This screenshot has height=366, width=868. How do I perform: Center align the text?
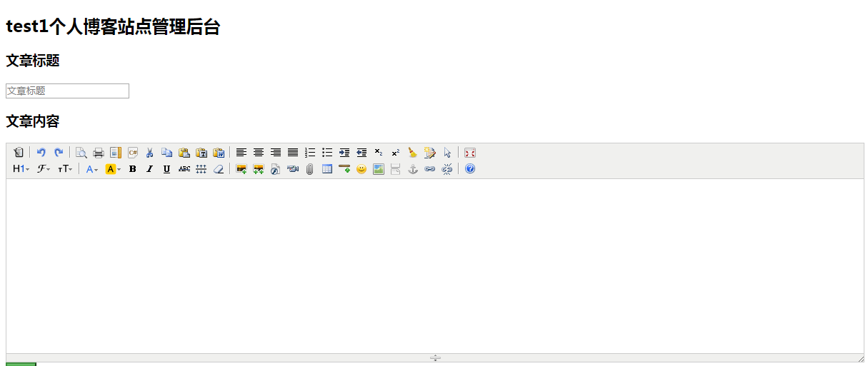tap(259, 152)
